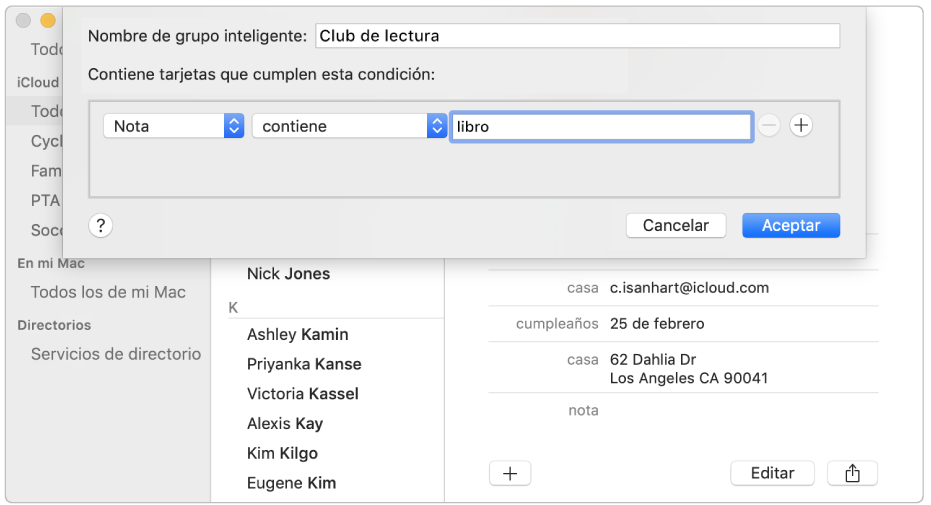Select contact Priyanka Kanse

point(304,364)
